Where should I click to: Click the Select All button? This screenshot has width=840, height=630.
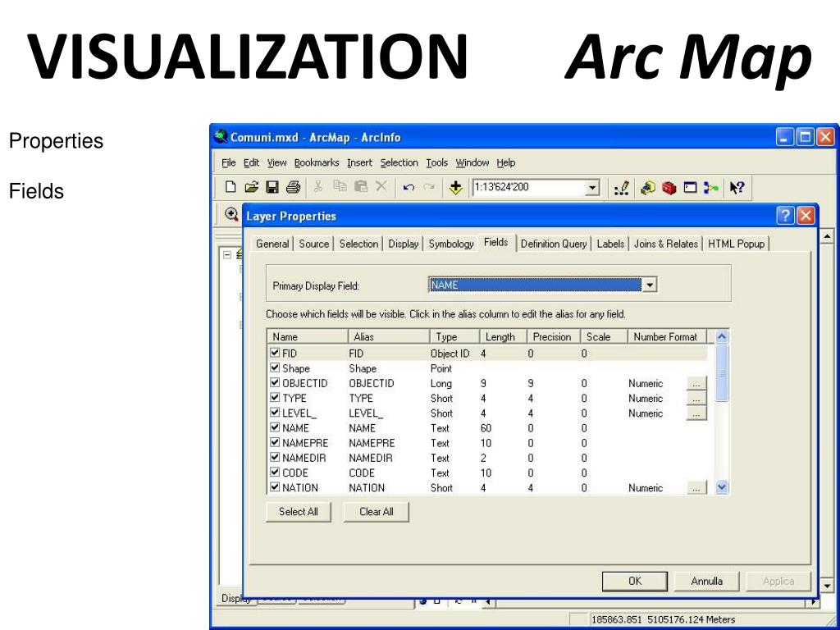click(299, 512)
